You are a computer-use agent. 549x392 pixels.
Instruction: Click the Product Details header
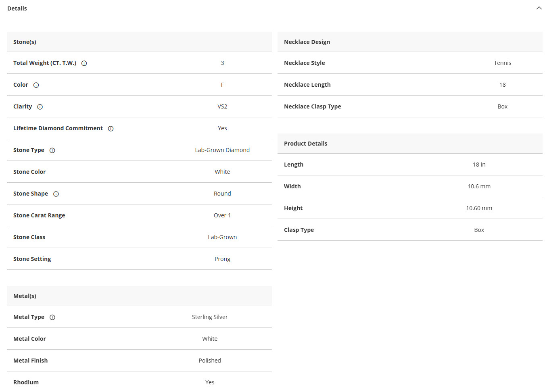coord(410,144)
